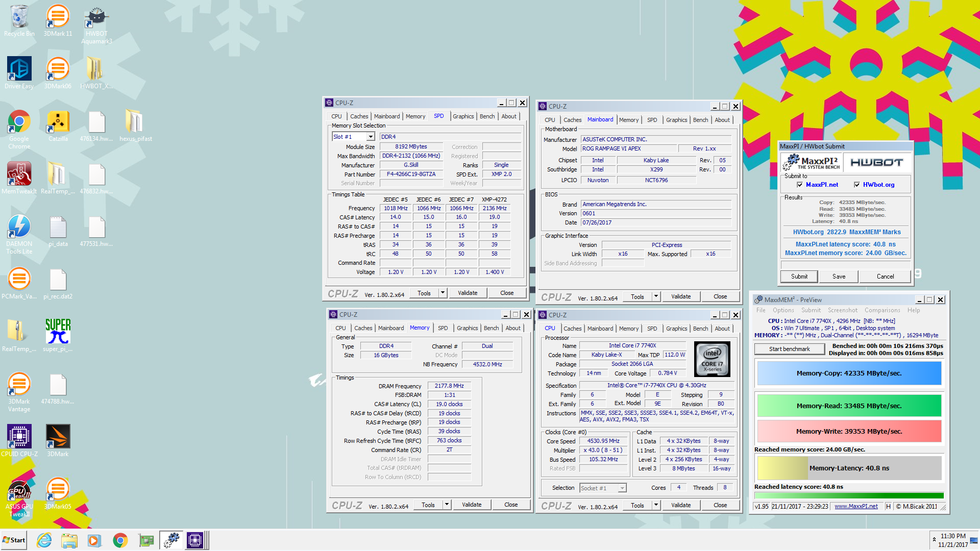The image size is (980, 551).
Task: Toggle the MaxxPI.net submit checkbox
Action: click(x=800, y=185)
